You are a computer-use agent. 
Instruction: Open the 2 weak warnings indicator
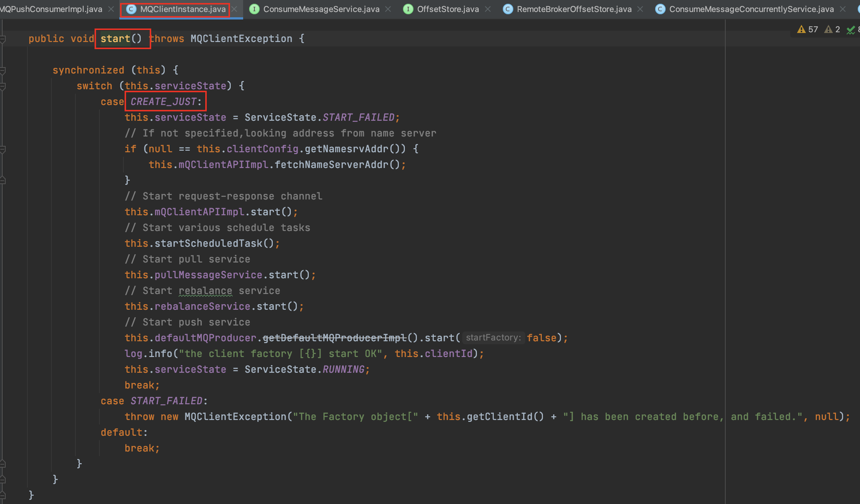pos(832,29)
